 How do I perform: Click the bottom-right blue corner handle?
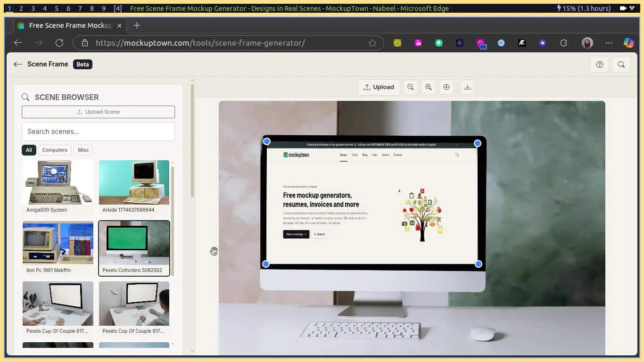coord(479,264)
